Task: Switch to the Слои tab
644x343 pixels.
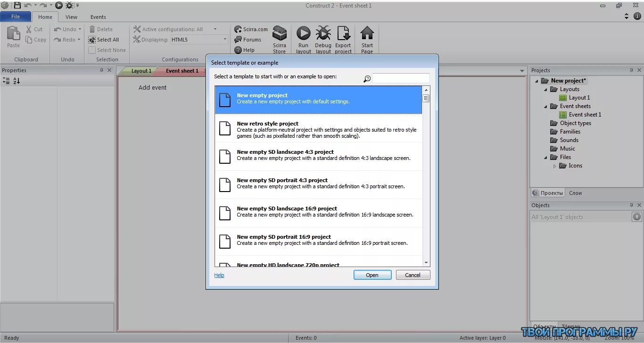Action: coord(575,193)
